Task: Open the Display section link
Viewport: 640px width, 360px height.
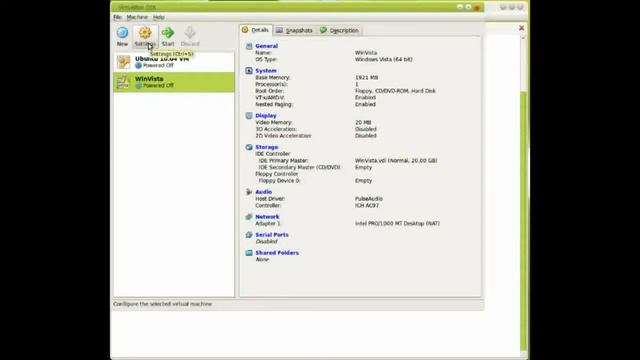Action: (266, 116)
